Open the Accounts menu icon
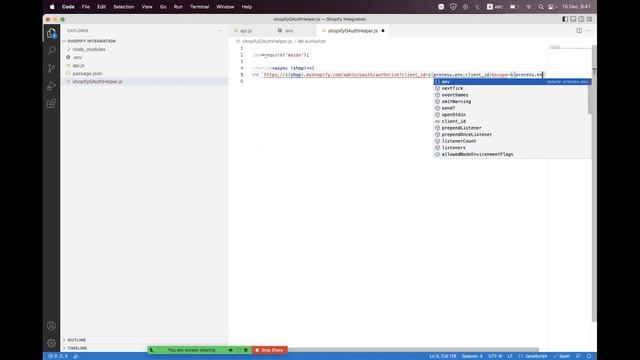 (51, 326)
